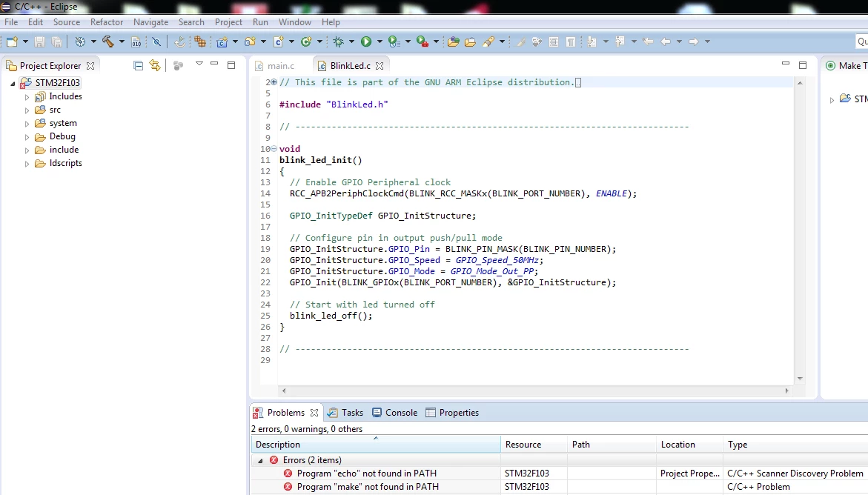The height and width of the screenshot is (495, 868).
Task: Open the Run dropdown arrow
Action: point(380,41)
